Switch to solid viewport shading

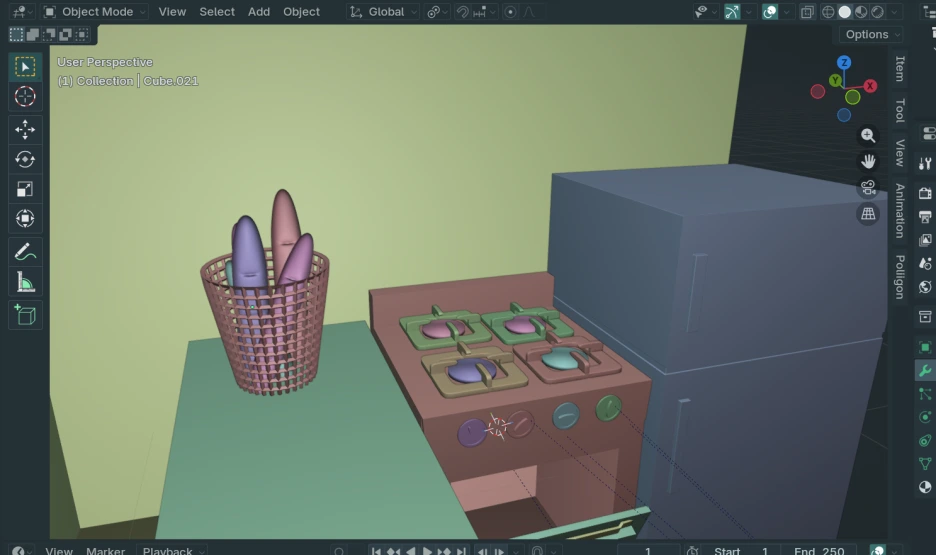[x=845, y=12]
